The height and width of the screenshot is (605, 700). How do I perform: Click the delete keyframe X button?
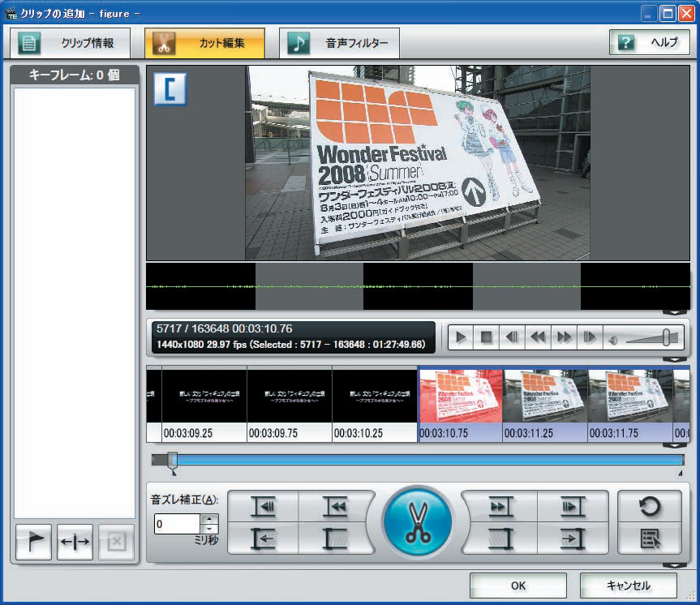[116, 542]
